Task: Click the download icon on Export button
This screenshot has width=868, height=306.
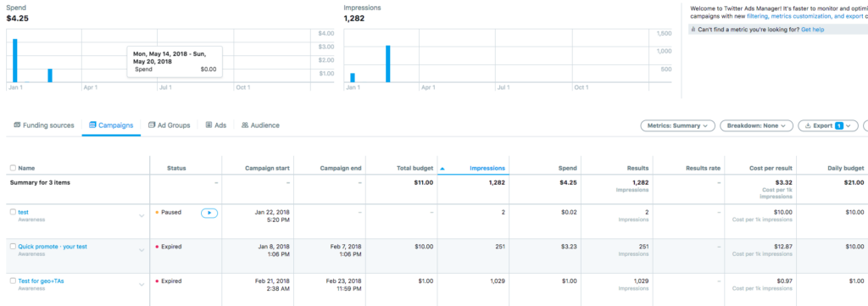Action: [x=808, y=125]
